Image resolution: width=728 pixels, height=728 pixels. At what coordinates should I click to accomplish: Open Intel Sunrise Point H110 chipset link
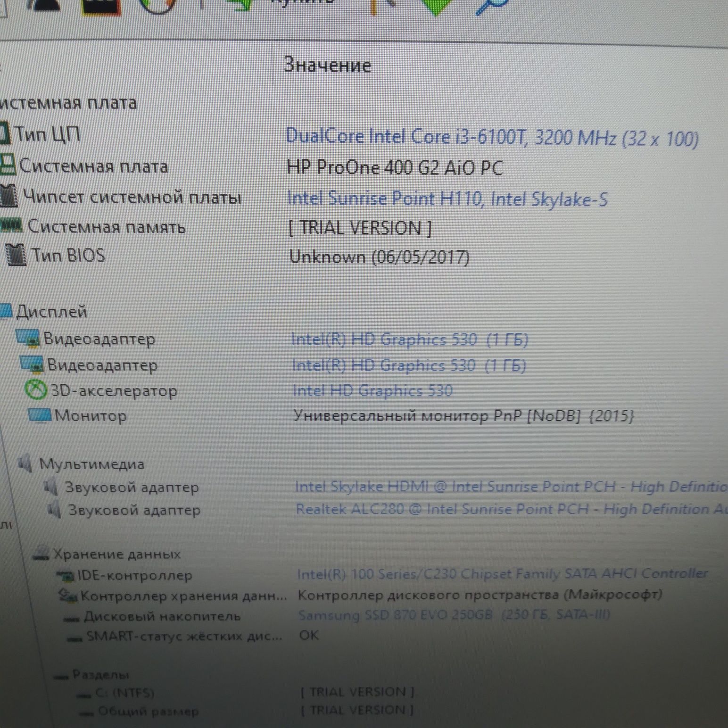pos(447,199)
